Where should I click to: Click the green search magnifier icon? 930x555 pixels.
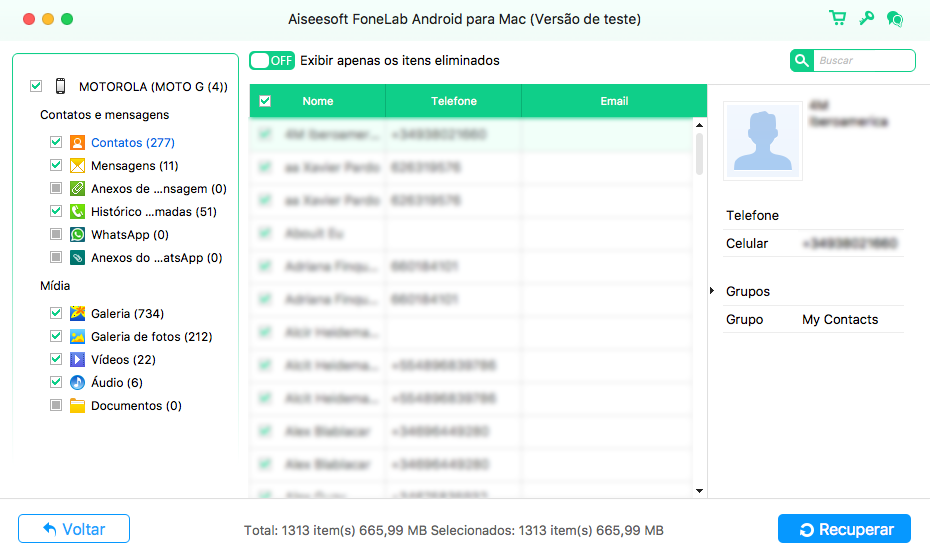click(x=802, y=60)
